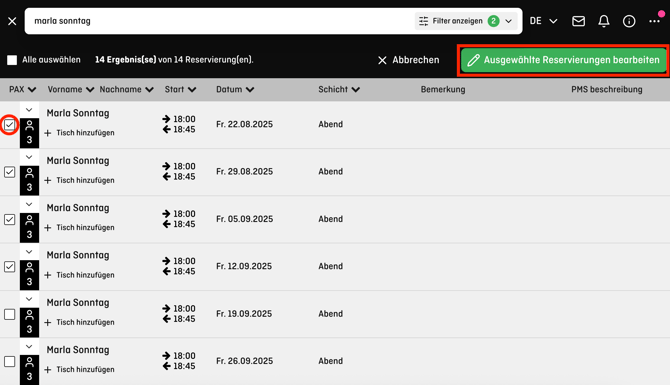Uncheck the reservation checkbox for 22.08.2025
670x385 pixels.
[9, 125]
